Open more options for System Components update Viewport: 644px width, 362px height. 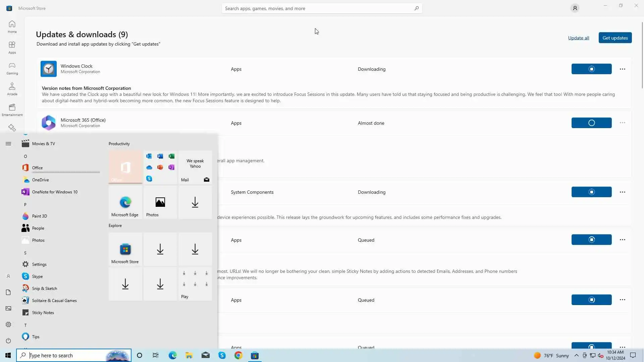click(x=623, y=192)
